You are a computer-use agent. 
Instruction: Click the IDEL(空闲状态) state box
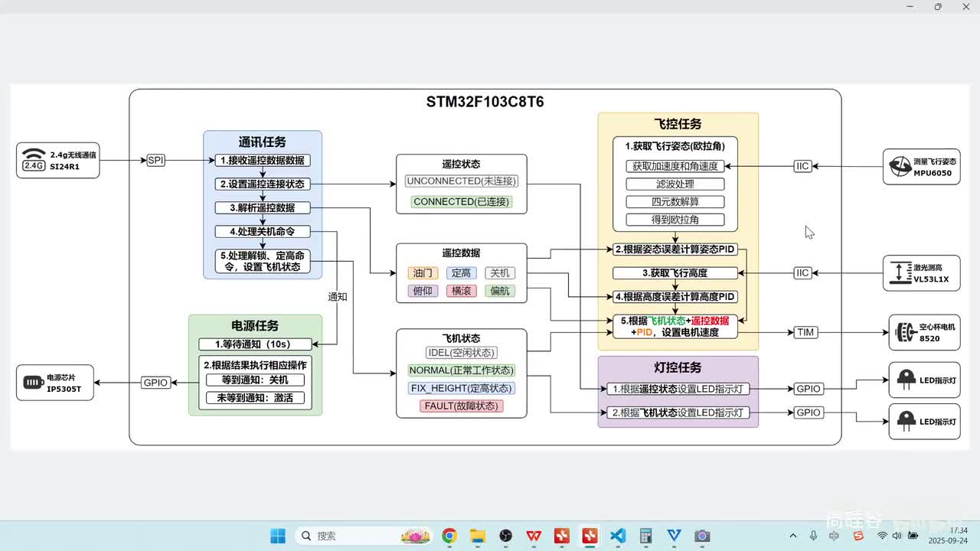pos(462,353)
